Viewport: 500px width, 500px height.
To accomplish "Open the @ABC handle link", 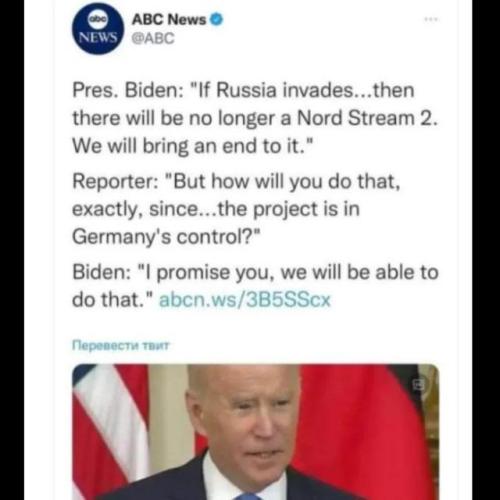I will 153,38.
